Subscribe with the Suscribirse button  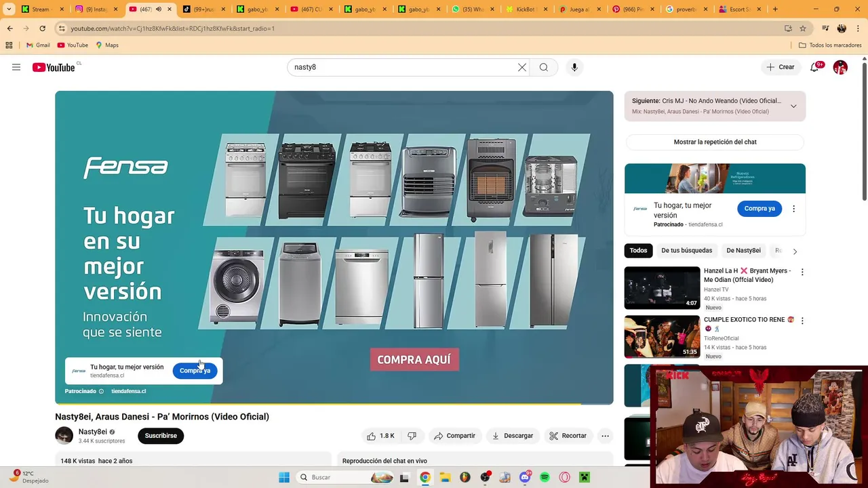[x=161, y=436]
